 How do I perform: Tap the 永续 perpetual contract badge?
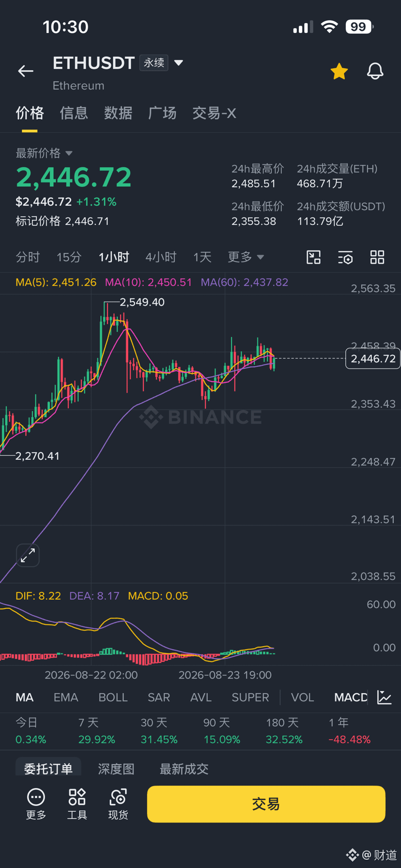pyautogui.click(x=154, y=63)
